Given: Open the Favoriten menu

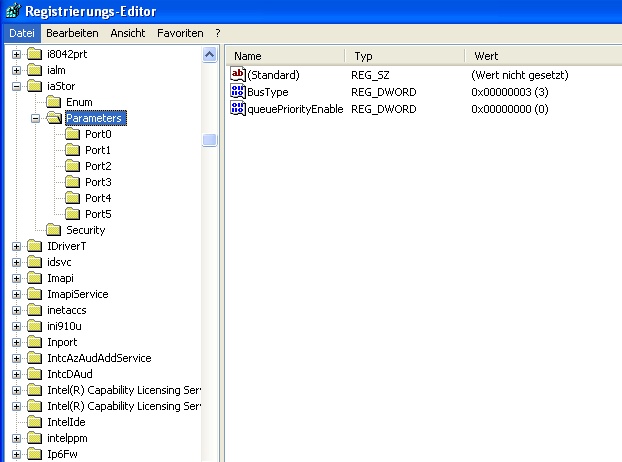Looking at the screenshot, I should coord(180,33).
